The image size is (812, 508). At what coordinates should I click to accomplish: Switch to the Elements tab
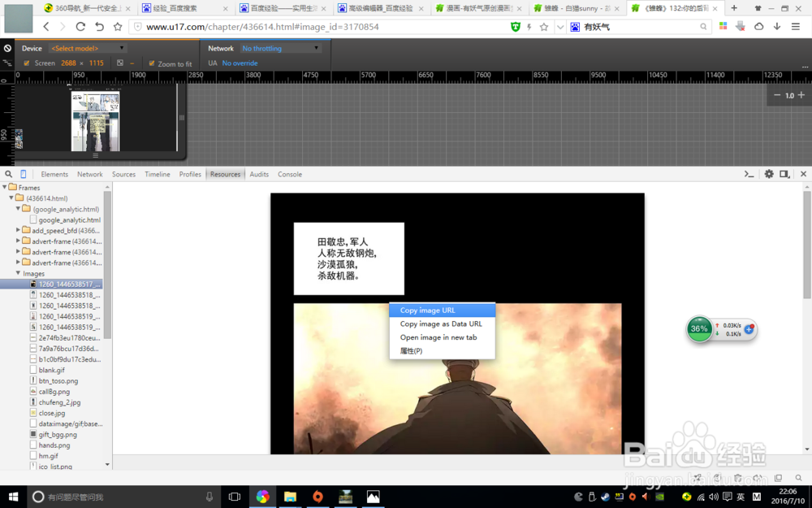54,174
